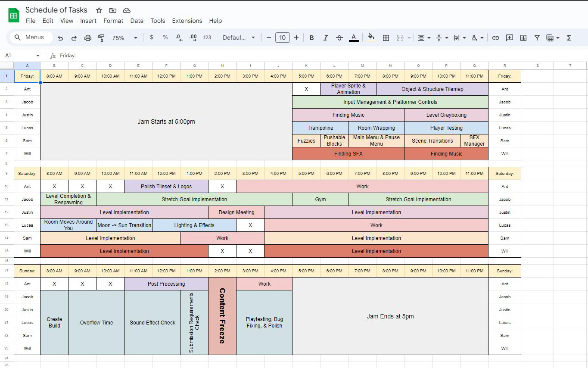
Task: Format as percent icon
Action: [165, 37]
